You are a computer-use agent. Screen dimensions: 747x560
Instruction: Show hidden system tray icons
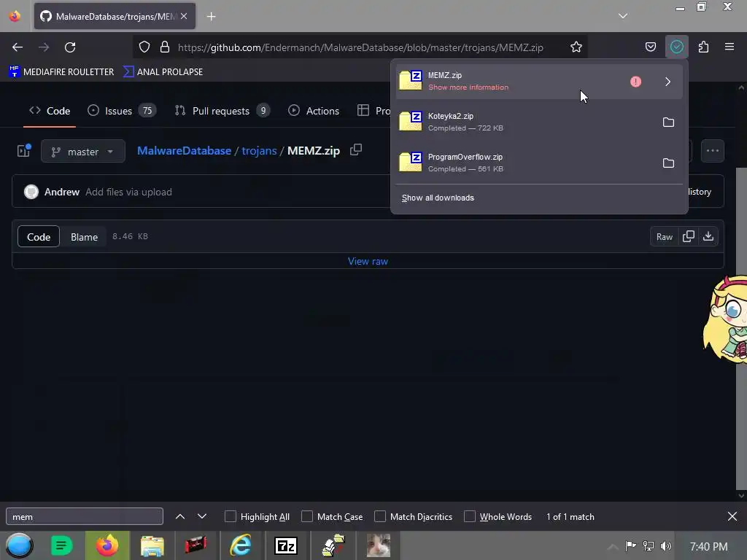click(613, 546)
